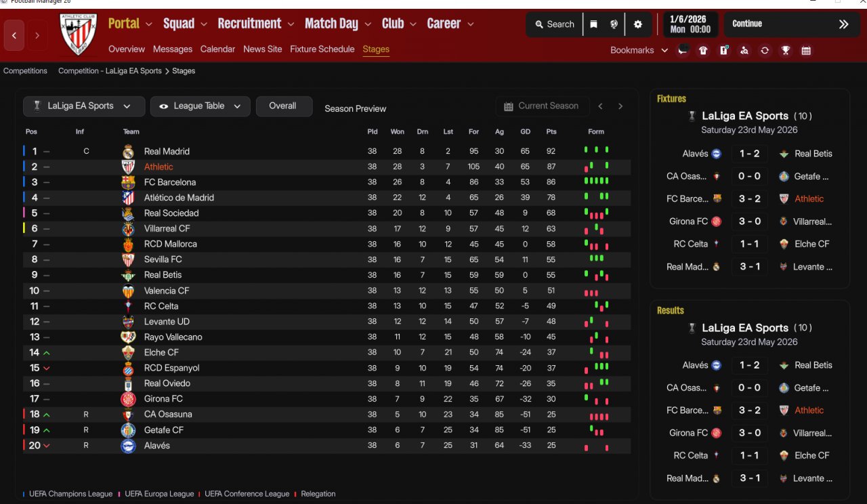
Task: Click the Atlético de Madrid crest in the table
Action: click(128, 198)
